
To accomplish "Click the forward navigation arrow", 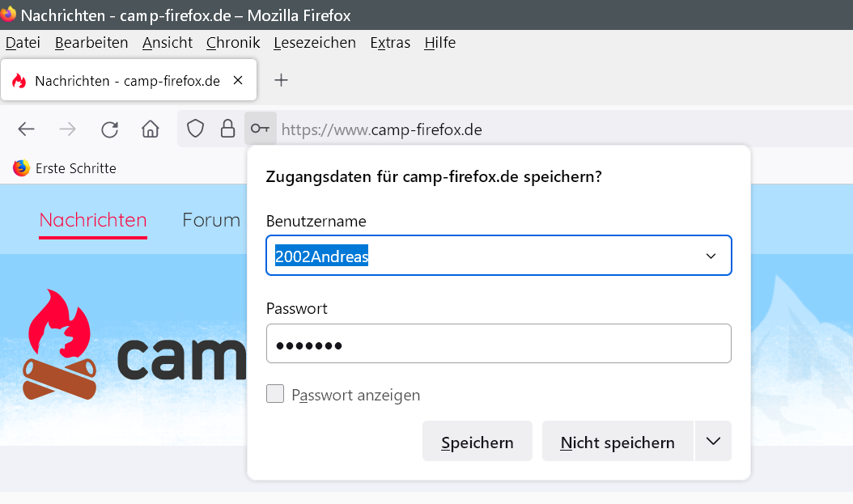I will tap(68, 129).
